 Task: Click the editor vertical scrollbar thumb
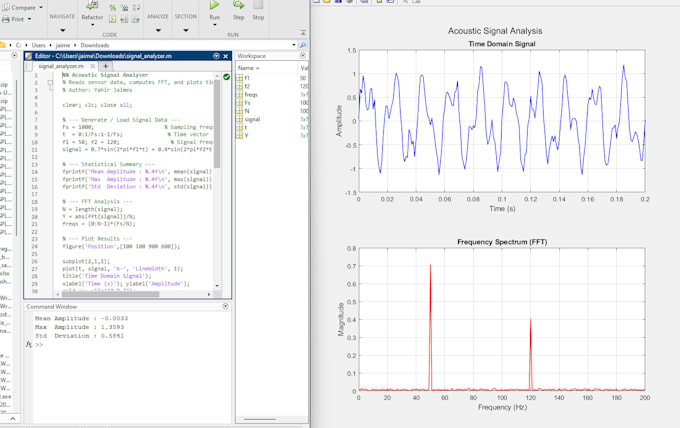click(217, 124)
